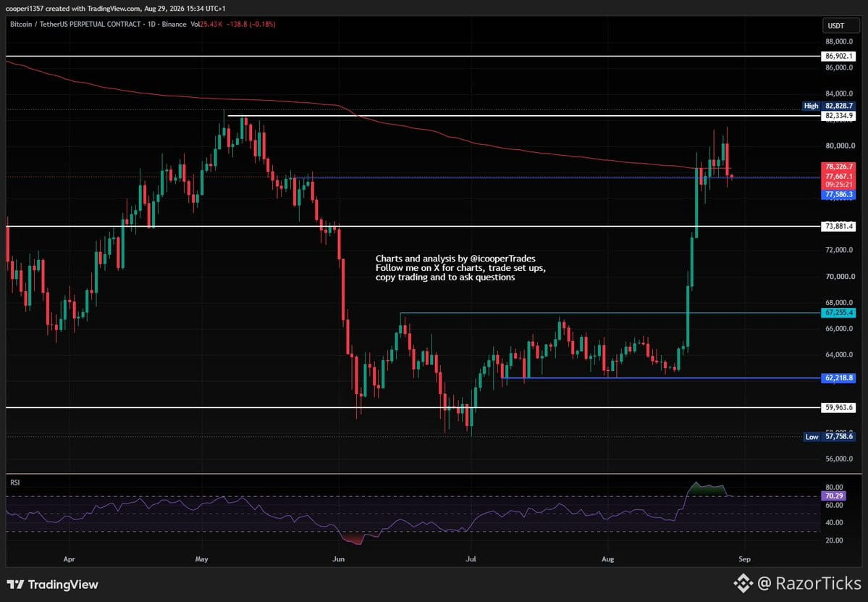Click the 86,902.1 price level label
This screenshot has height=602, width=868.
(838, 56)
